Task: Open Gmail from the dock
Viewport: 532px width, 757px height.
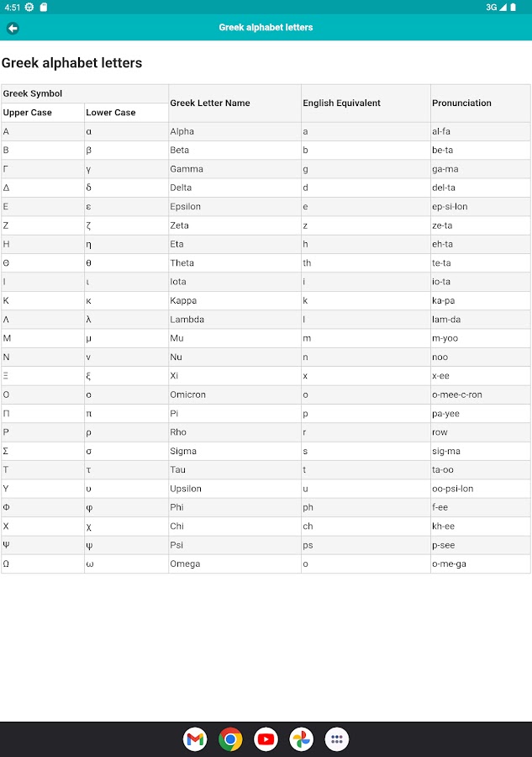Action: (195, 739)
